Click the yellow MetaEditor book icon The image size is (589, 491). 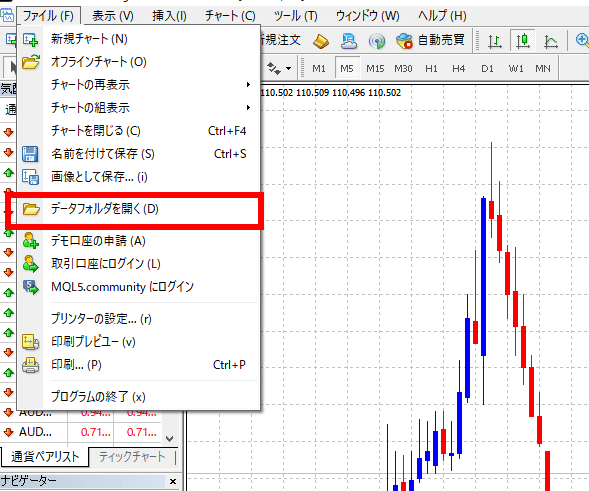click(x=321, y=41)
